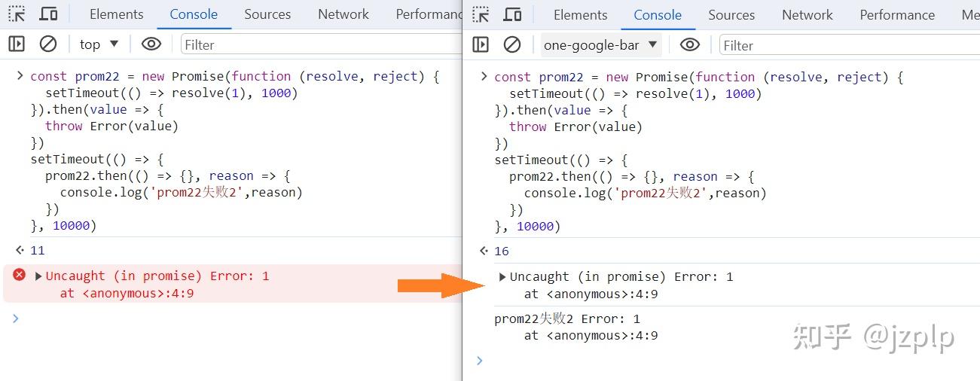Click inspect element icon in right DevTools
Viewport: 980px width, 381px height.
coord(481,14)
